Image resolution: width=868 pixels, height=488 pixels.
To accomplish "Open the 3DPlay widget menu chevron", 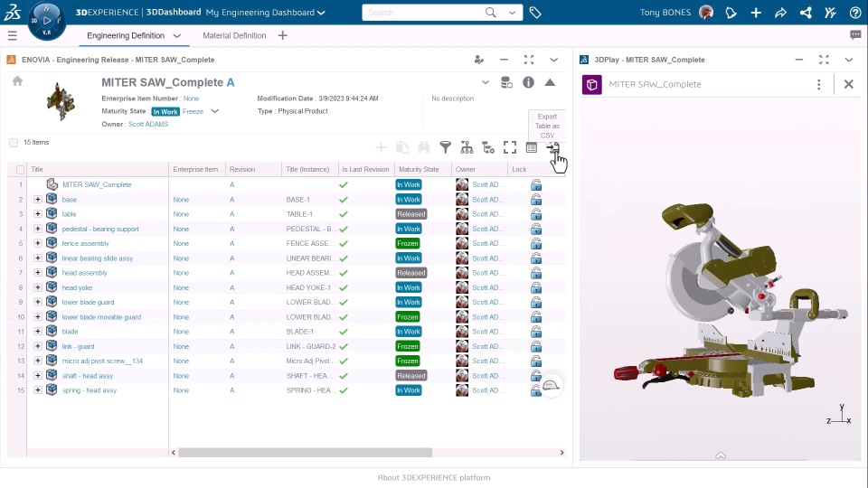I will pos(849,60).
